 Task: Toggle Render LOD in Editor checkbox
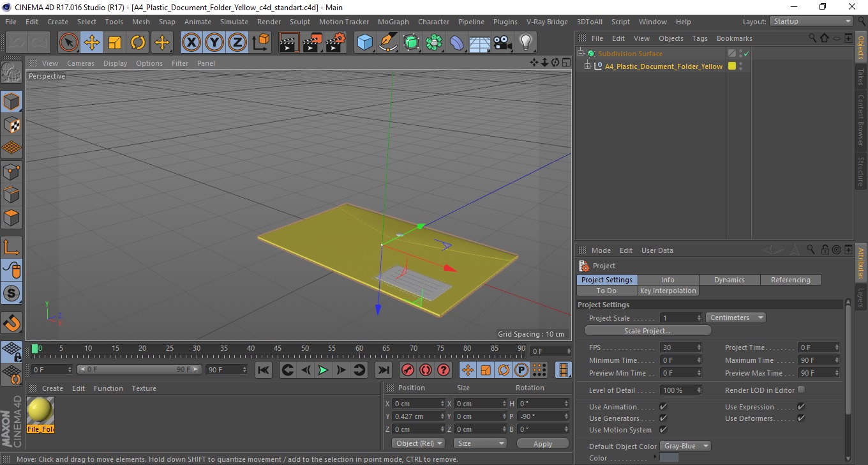(801, 390)
